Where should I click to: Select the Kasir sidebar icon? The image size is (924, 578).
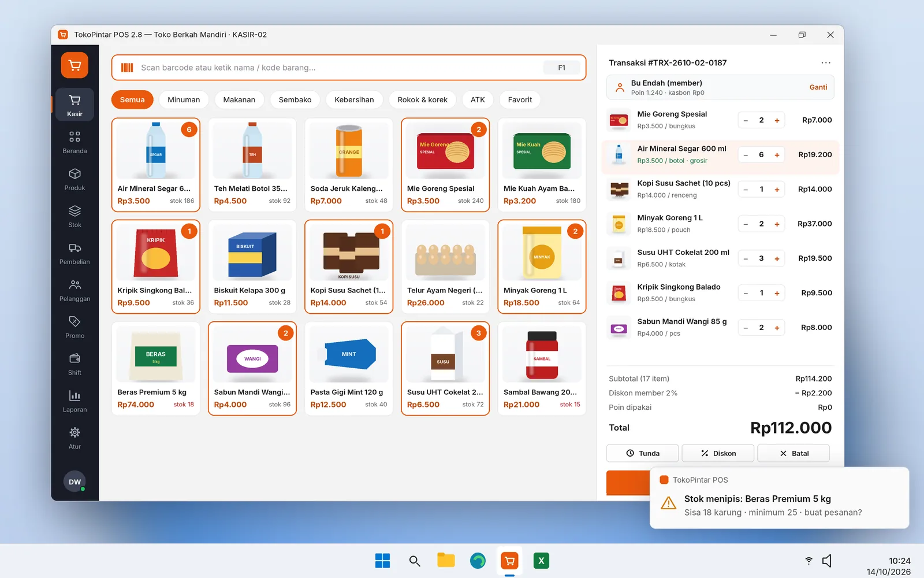click(x=74, y=105)
